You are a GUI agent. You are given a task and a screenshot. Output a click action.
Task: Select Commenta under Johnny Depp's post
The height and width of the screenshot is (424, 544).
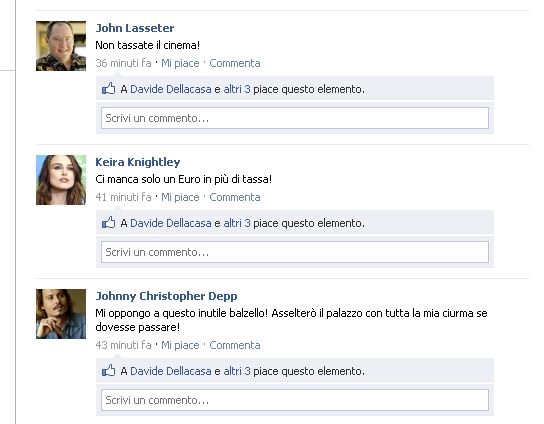(235, 345)
